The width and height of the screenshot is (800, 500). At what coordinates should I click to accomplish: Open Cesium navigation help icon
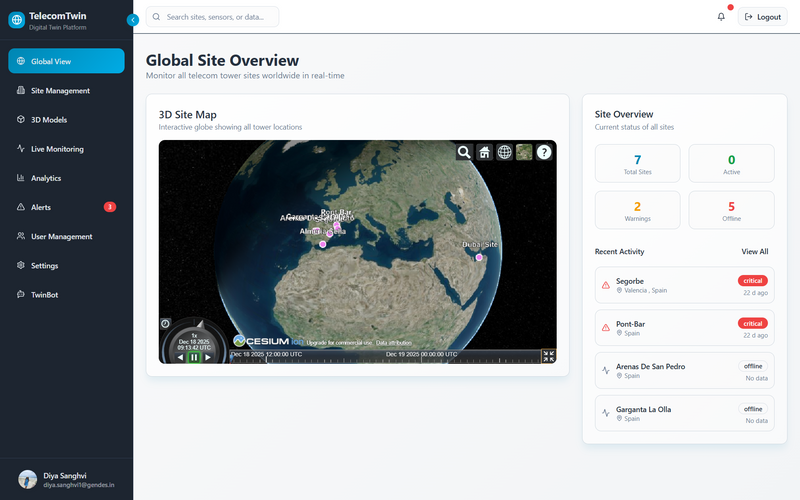coord(544,152)
